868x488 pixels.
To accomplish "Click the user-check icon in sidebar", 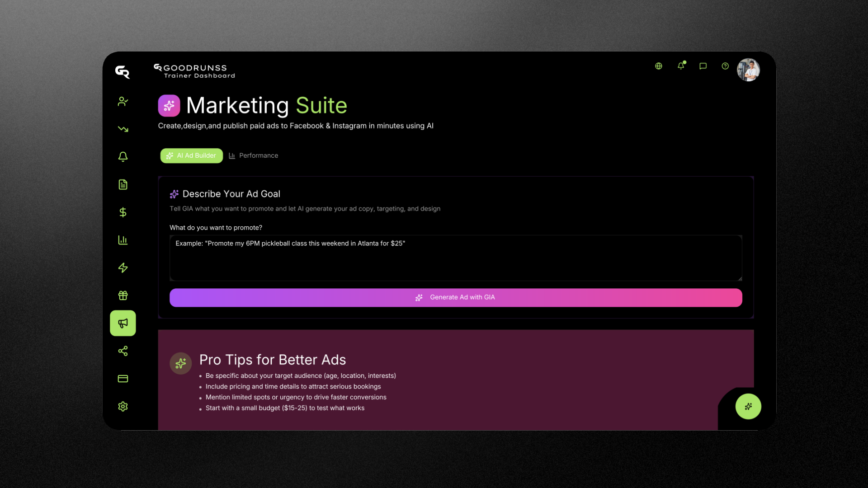I will (123, 102).
